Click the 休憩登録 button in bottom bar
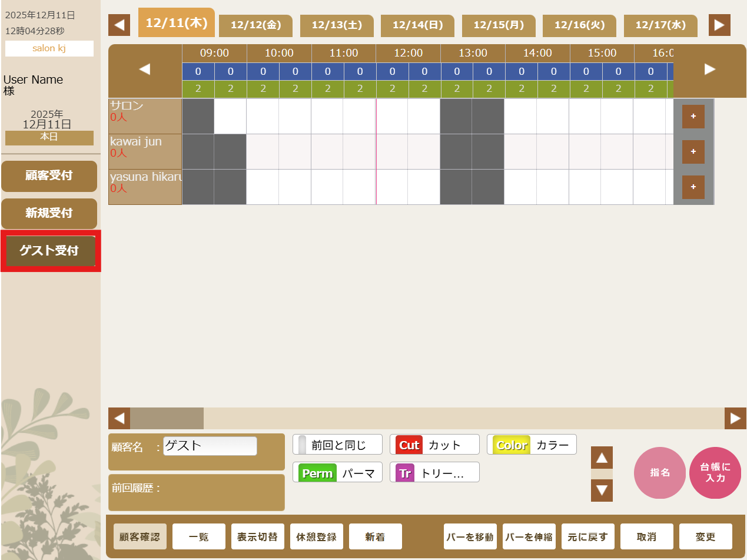 tap(316, 537)
